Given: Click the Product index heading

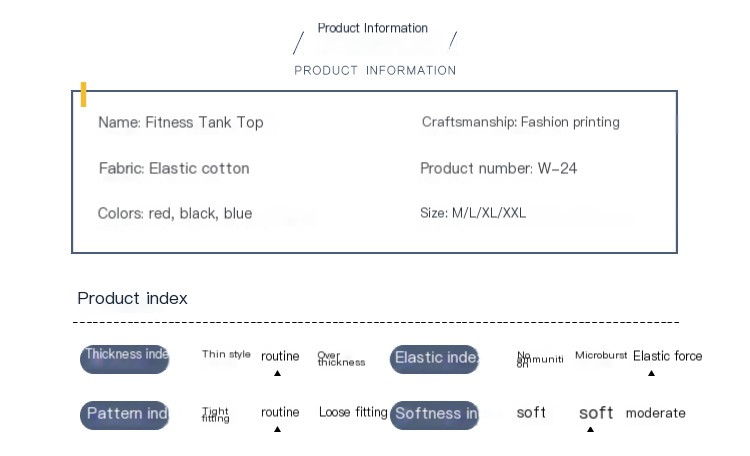Looking at the screenshot, I should coord(132,298).
